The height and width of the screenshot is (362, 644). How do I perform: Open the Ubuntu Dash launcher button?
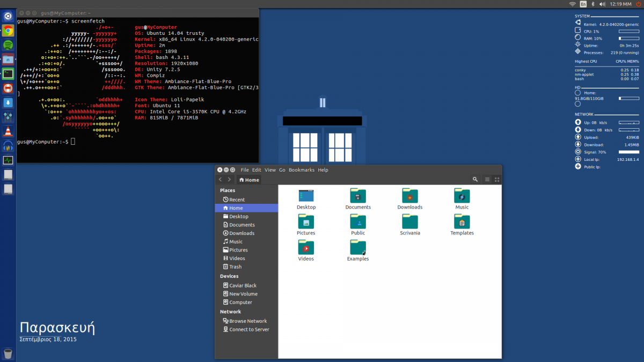tap(8, 16)
